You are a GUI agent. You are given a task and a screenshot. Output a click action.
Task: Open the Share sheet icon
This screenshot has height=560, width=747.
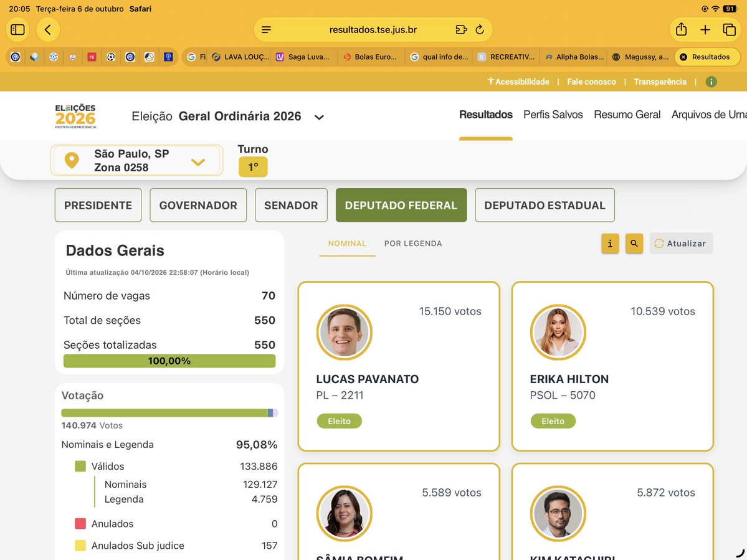coord(681,29)
